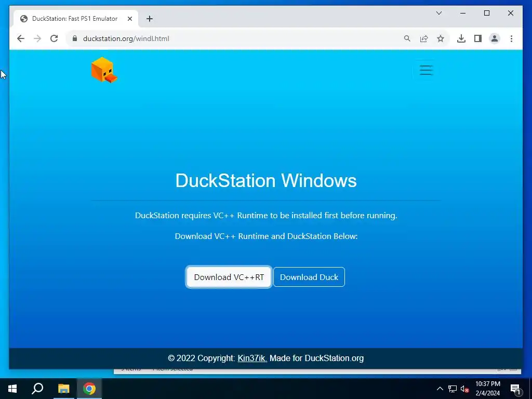Click Download VC++RT button

coord(229,277)
